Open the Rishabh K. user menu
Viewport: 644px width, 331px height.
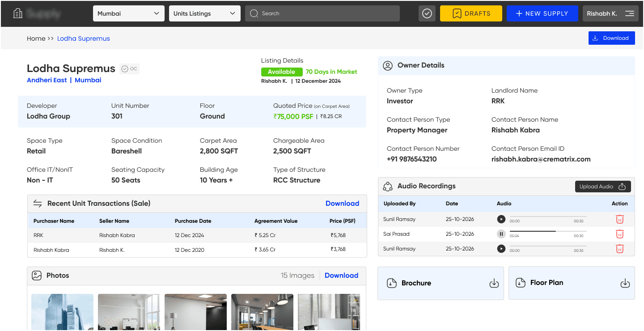tap(611, 13)
